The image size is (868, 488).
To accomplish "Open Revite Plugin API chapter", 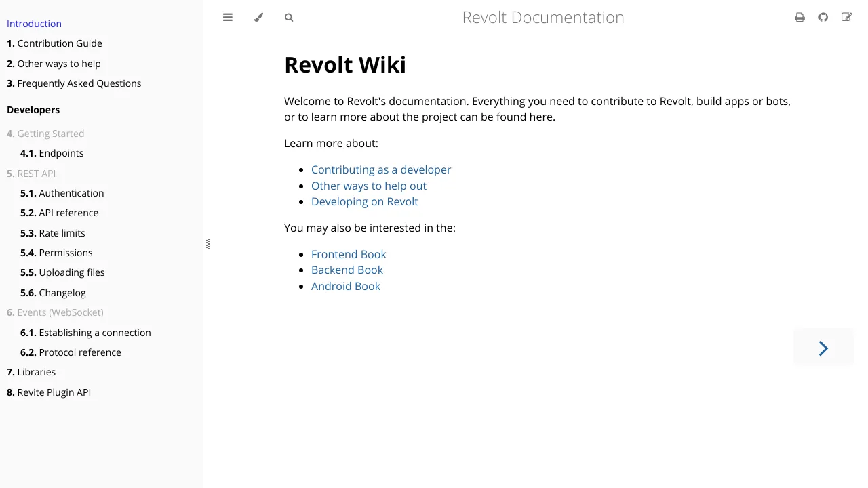I will 49,392.
